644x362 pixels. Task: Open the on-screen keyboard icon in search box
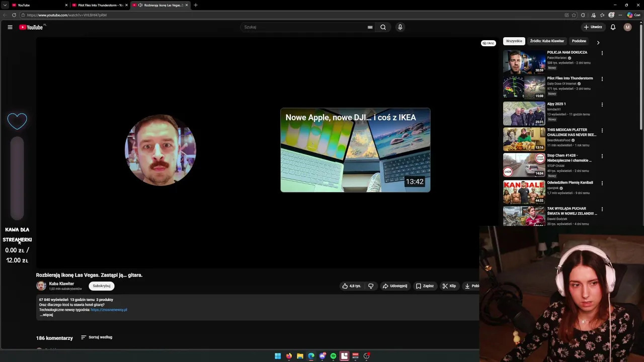pyautogui.click(x=370, y=27)
